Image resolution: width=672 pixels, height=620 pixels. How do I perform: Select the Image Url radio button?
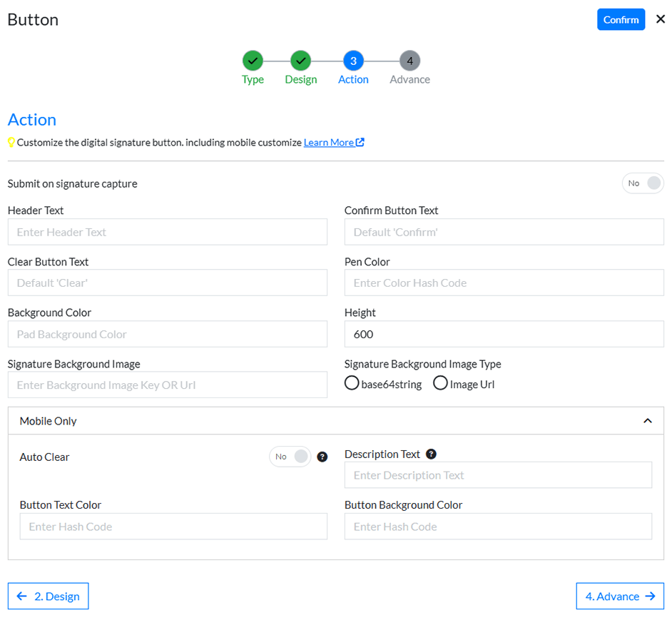[x=440, y=383]
